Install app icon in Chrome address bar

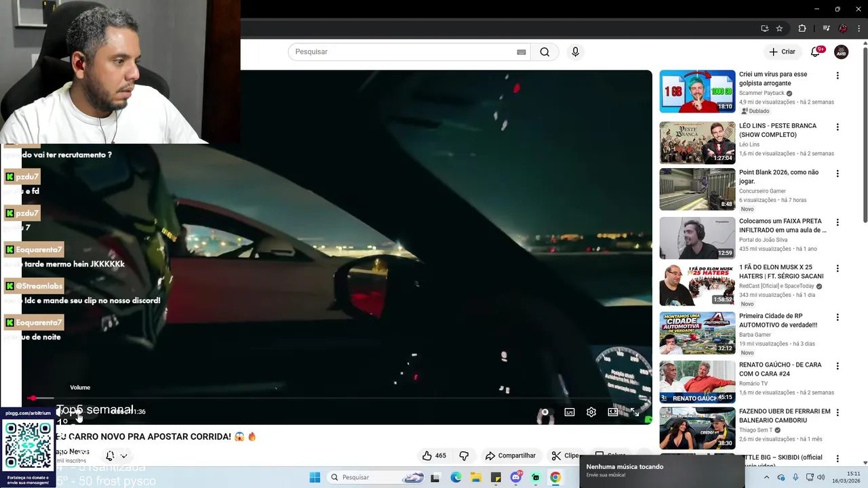point(764,28)
